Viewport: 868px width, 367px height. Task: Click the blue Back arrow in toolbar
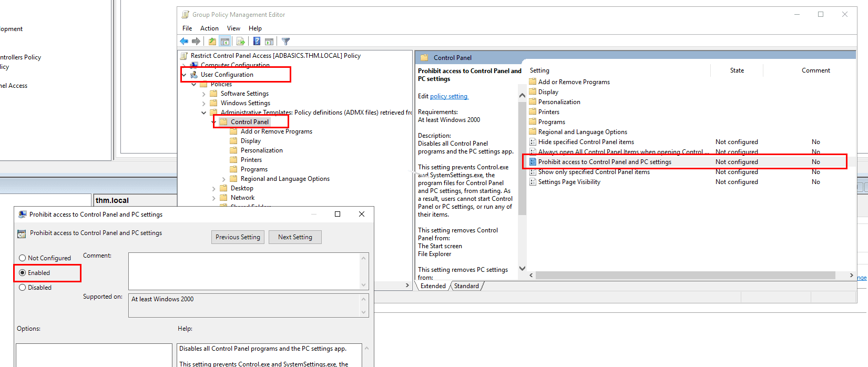184,42
